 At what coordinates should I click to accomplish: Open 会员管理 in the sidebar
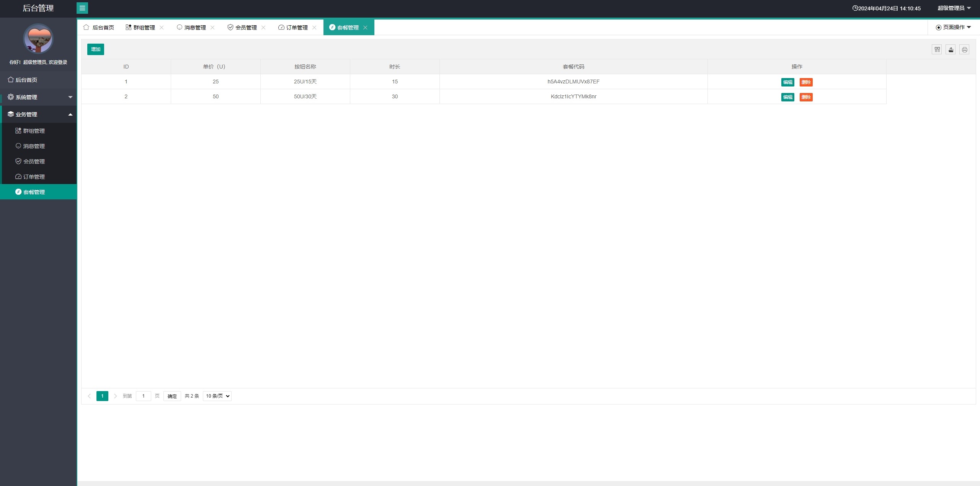point(38,161)
